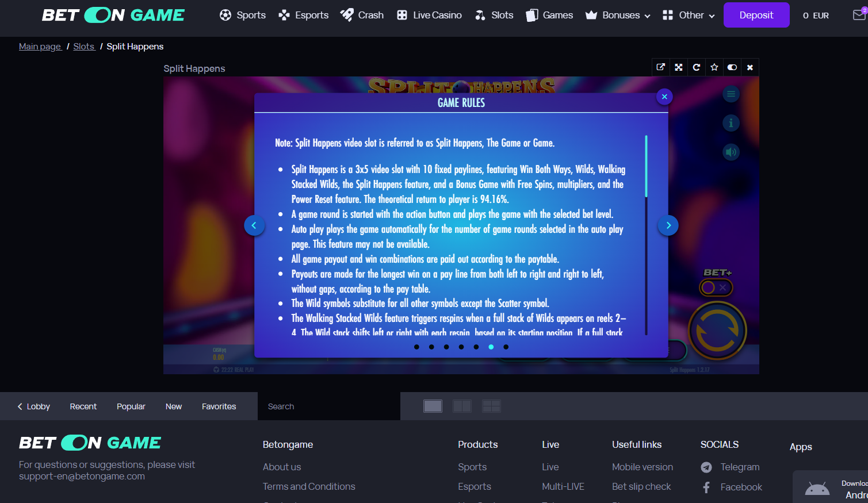
Task: Select two game windows layout
Action: click(462, 406)
